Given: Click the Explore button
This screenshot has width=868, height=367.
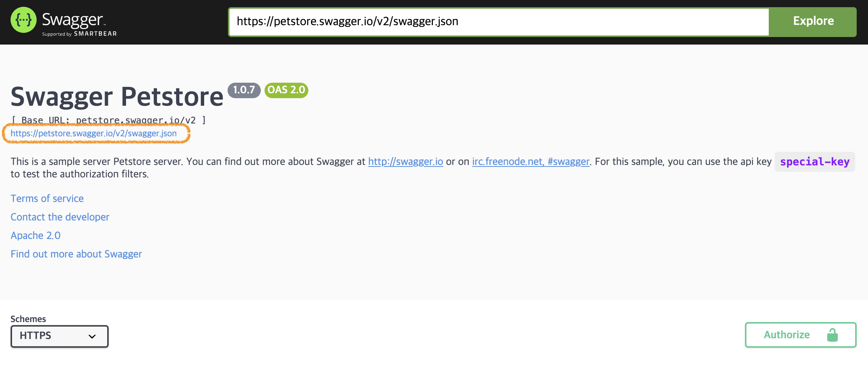Looking at the screenshot, I should (x=813, y=21).
